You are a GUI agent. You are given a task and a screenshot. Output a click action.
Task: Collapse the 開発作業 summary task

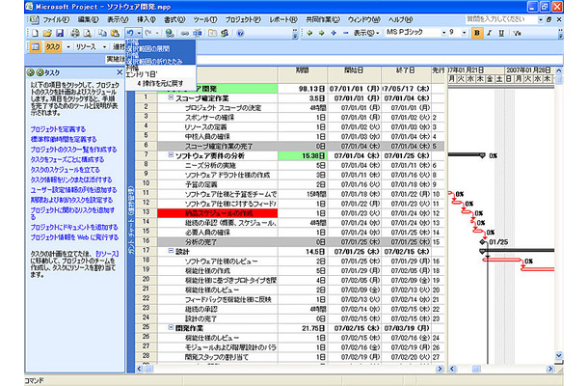171,327
